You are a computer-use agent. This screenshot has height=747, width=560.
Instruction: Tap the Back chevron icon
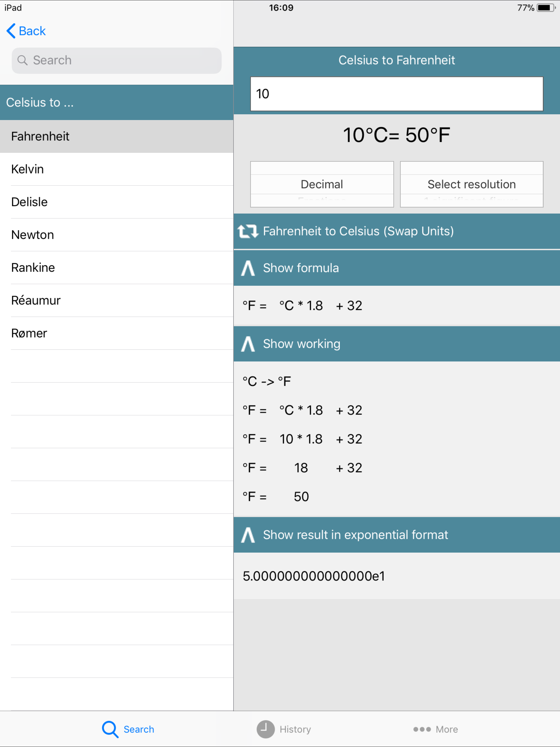click(x=11, y=31)
